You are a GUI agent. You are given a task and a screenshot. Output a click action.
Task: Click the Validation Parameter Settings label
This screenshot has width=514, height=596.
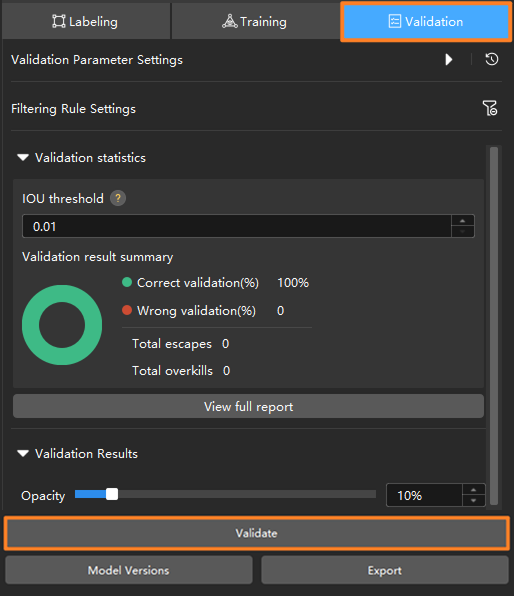97,60
